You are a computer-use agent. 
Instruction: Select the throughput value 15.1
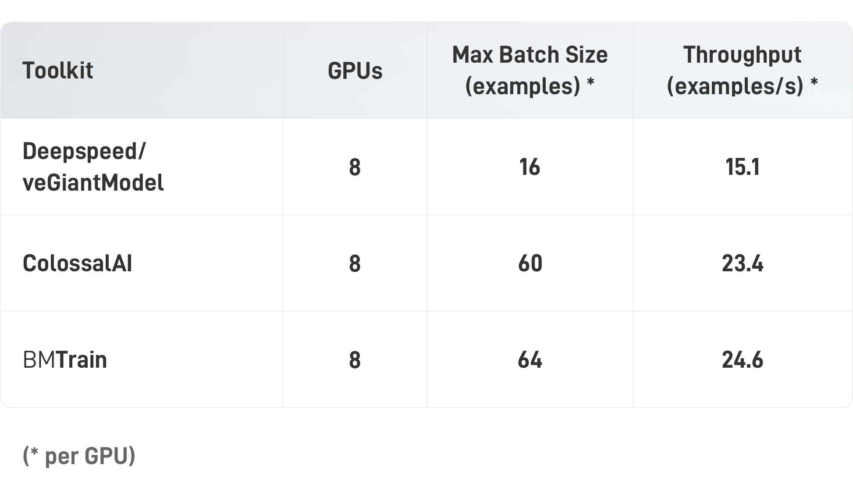tap(742, 167)
